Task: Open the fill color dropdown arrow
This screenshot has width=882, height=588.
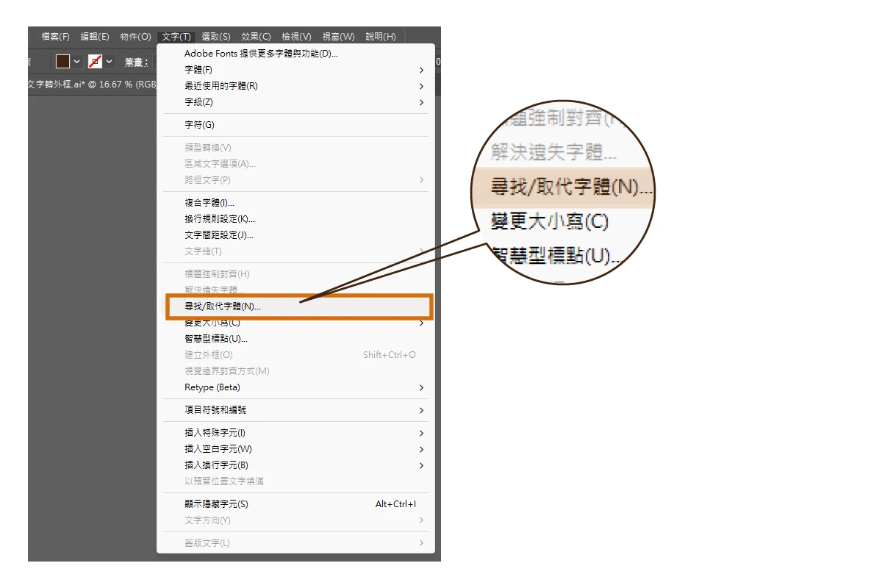Action: 76,62
